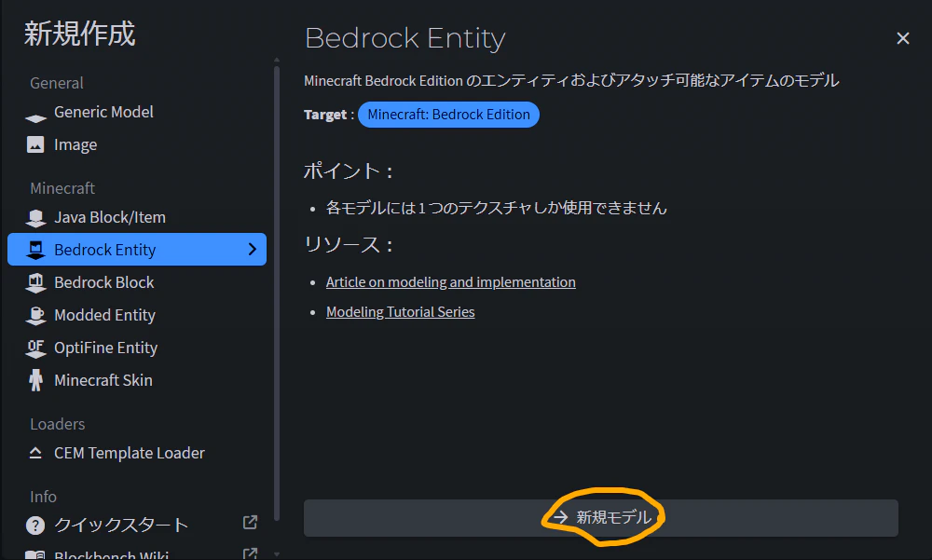This screenshot has height=560, width=932.
Task: Click the external link icon beside クイックスタート
Action: pyautogui.click(x=250, y=522)
